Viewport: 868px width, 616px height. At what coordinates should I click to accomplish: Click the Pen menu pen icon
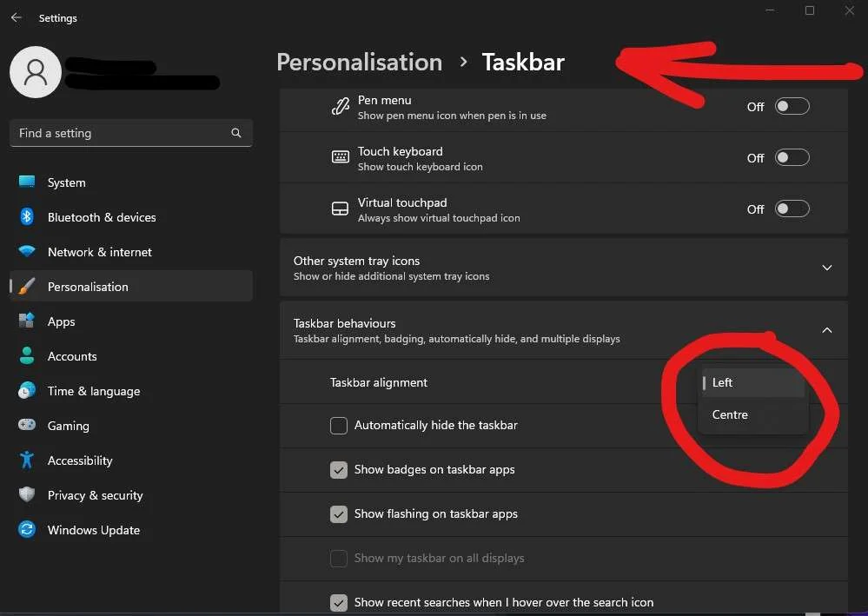(340, 106)
